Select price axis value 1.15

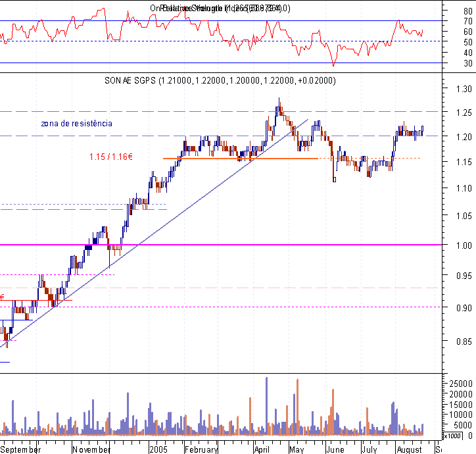click(464, 162)
